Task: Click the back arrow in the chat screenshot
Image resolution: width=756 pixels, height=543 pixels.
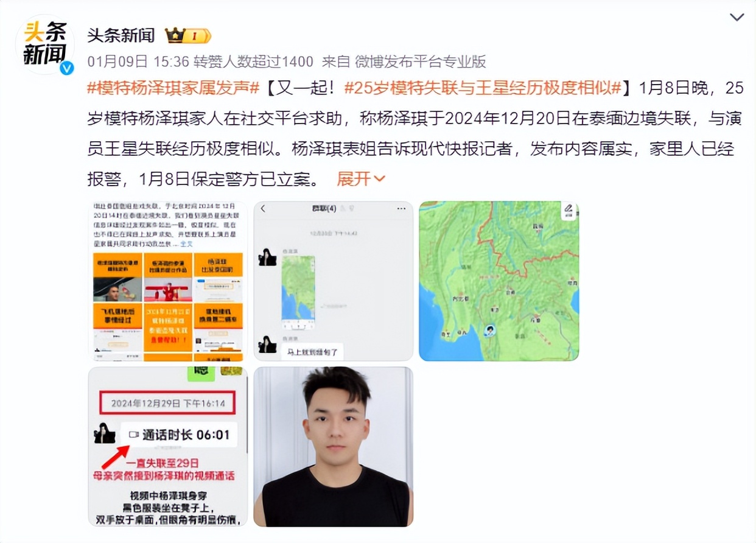Action: pos(263,209)
